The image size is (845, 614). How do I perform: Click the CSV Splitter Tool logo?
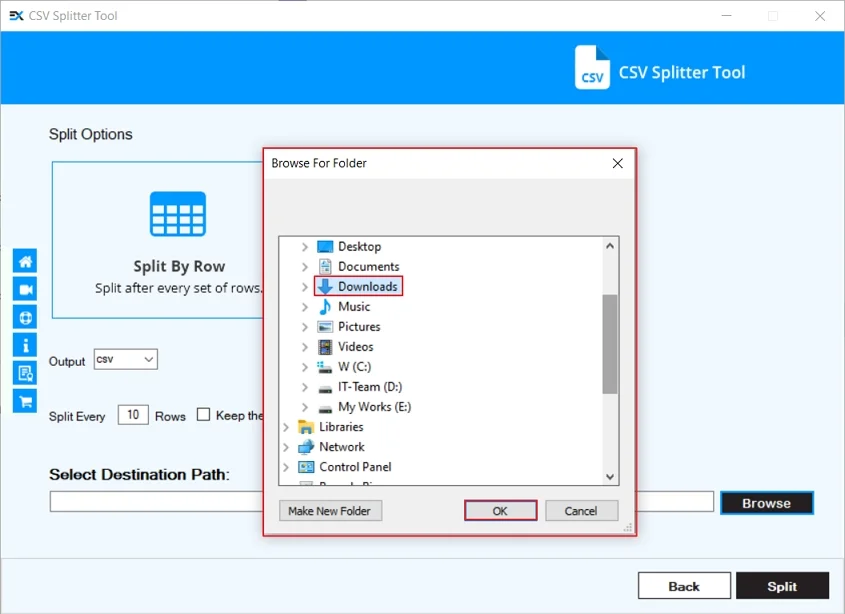point(591,68)
